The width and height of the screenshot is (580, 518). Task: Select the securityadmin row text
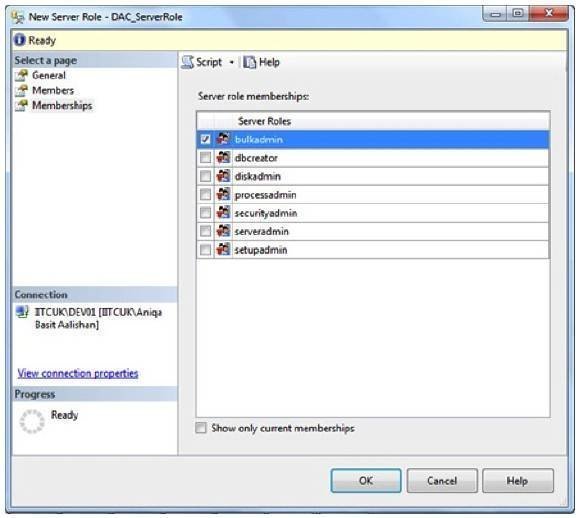tap(266, 213)
